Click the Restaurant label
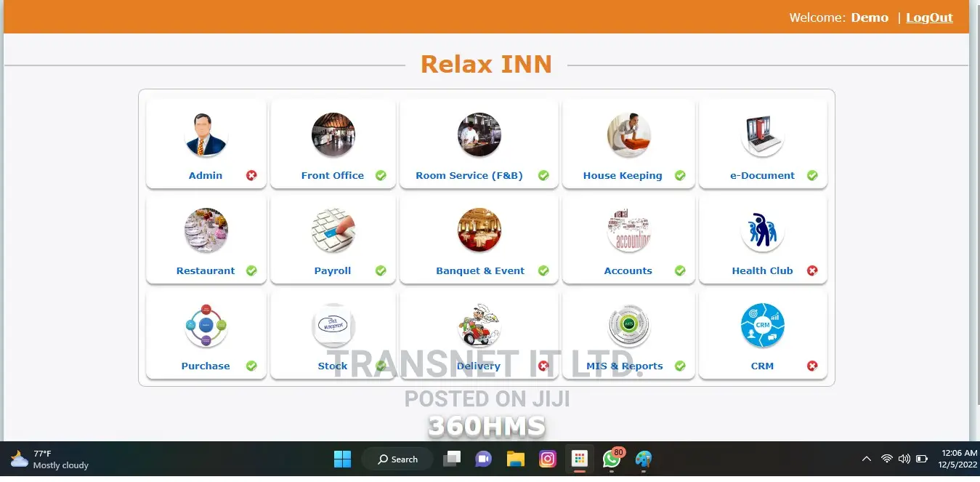This screenshot has height=482, width=980. point(206,270)
